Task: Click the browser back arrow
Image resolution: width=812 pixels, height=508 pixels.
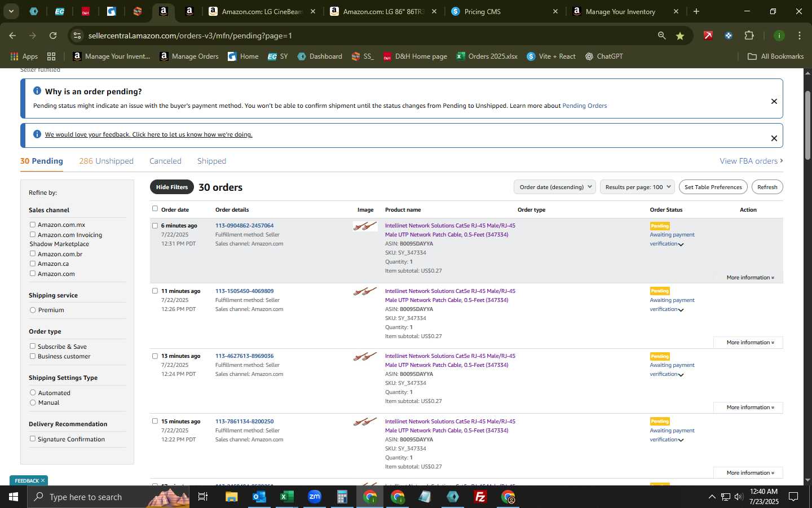Action: tap(12, 36)
